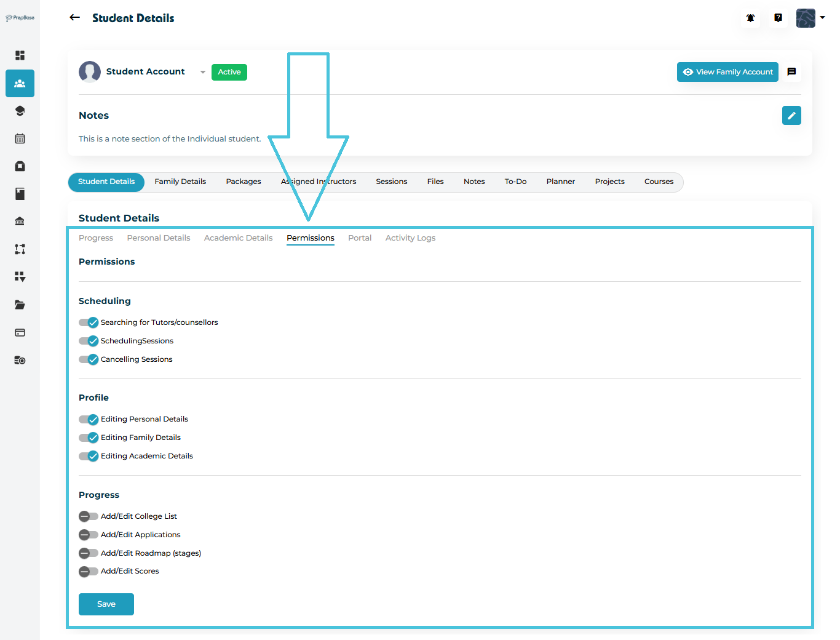Open the notifications bell icon
The width and height of the screenshot is (840, 640).
coord(750,18)
